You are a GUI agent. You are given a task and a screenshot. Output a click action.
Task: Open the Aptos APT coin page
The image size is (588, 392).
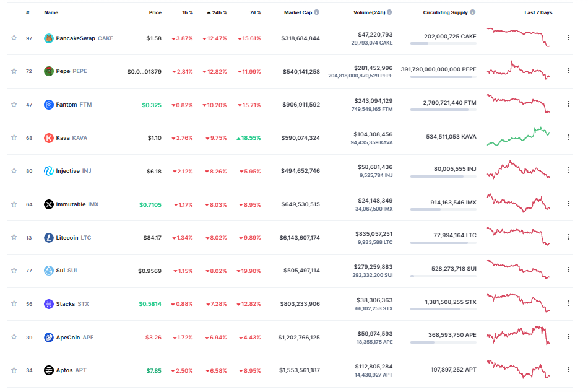coord(71,370)
